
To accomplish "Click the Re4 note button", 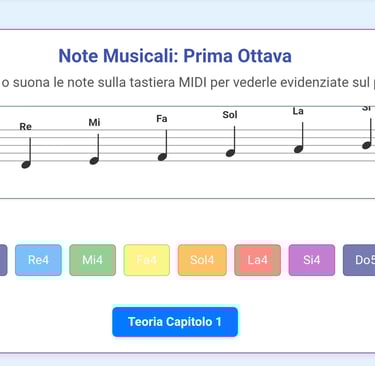I will [38, 260].
